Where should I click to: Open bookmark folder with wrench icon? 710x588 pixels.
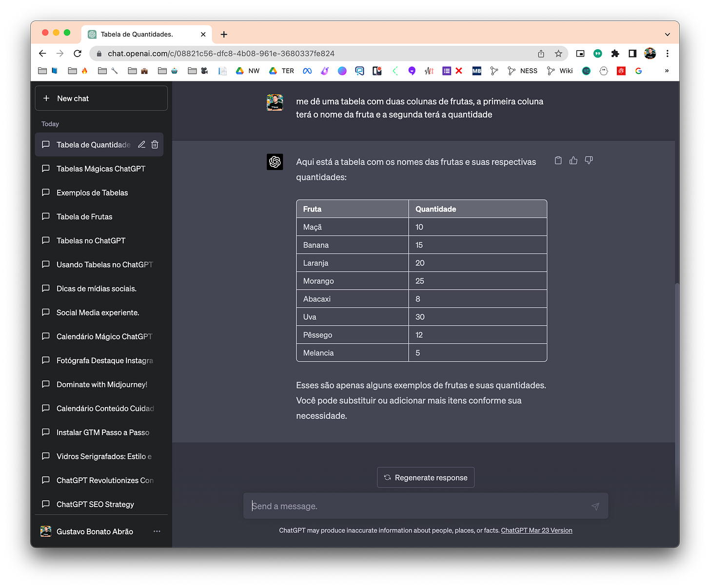click(x=108, y=71)
